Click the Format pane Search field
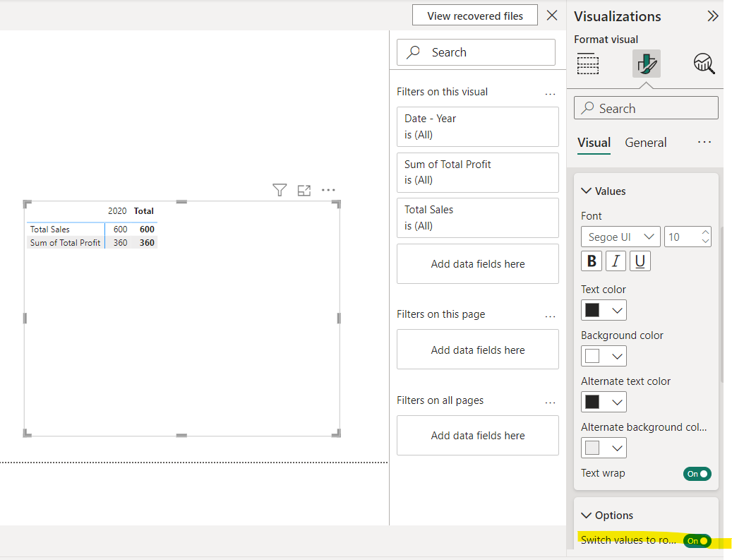The height and width of the screenshot is (560, 732). 646,108
